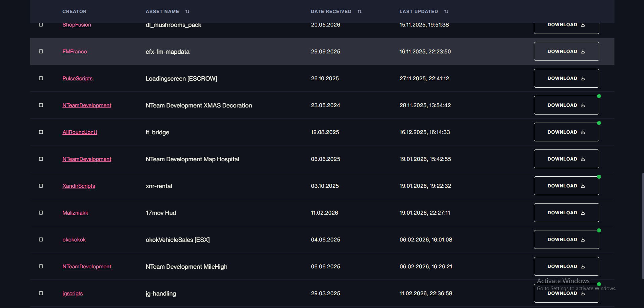Click download icon for 17mov Hud

coord(583,213)
